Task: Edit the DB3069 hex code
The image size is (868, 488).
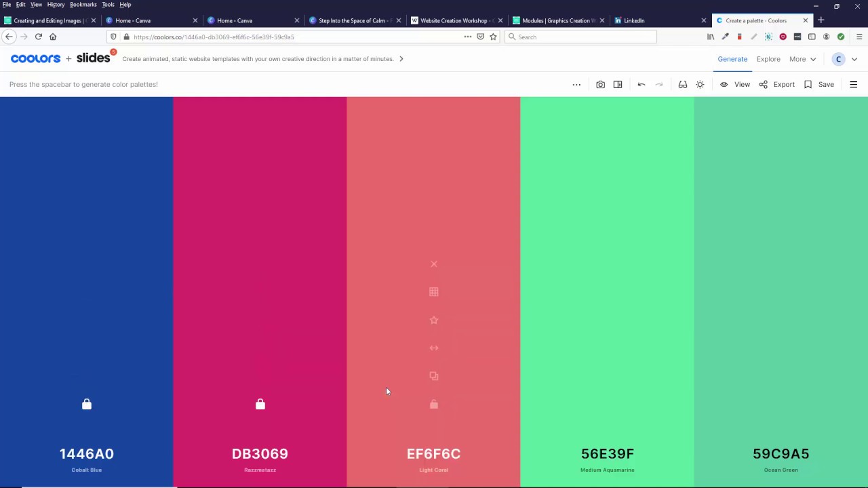Action: (x=260, y=454)
